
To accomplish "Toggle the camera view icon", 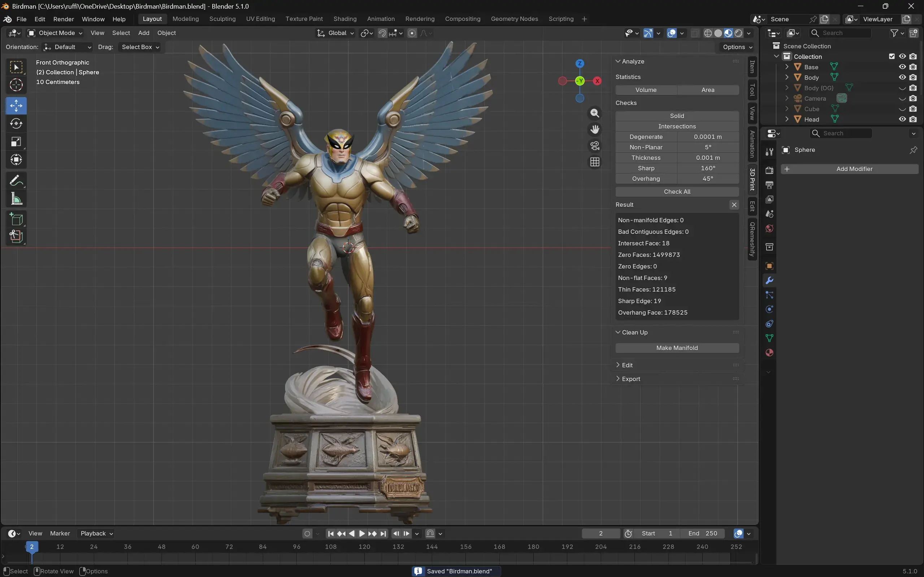I will point(594,146).
